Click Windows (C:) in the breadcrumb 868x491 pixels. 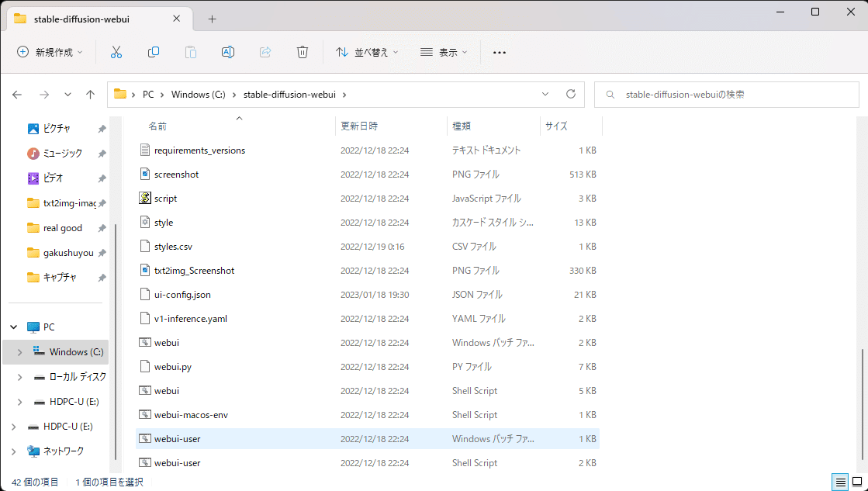click(198, 95)
